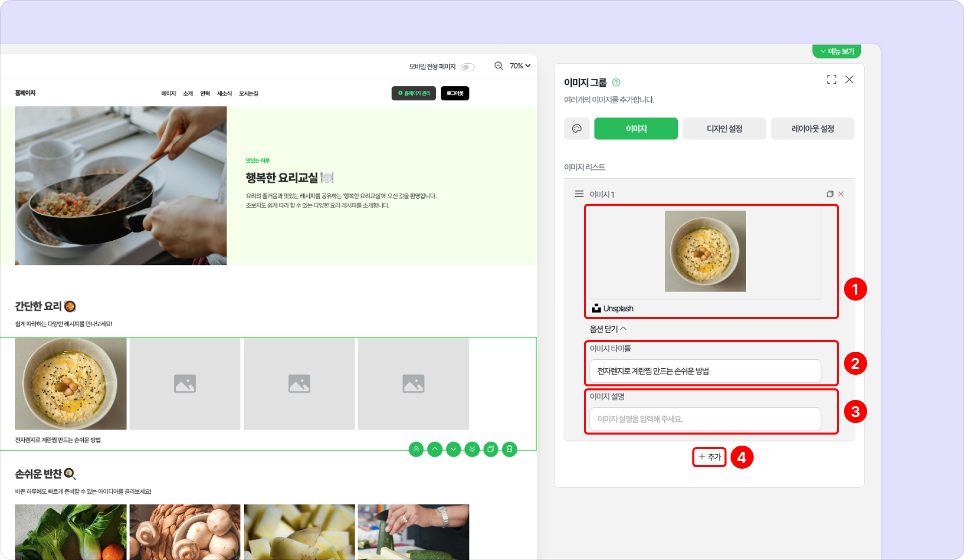The image size is (964, 560).
Task: Move block down one position
Action: (x=453, y=449)
